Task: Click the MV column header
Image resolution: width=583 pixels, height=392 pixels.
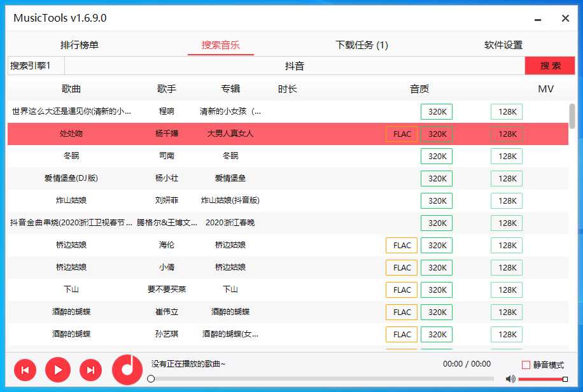Action: (x=545, y=89)
